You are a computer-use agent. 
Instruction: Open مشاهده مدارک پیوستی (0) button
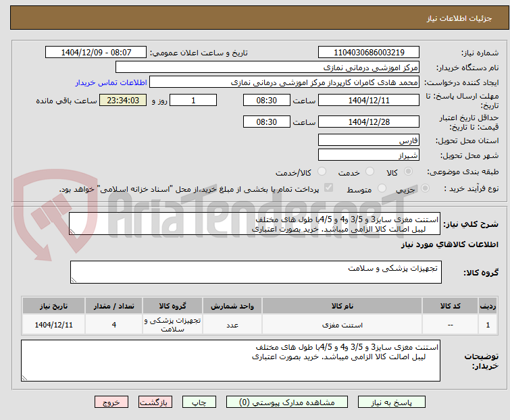287,402
